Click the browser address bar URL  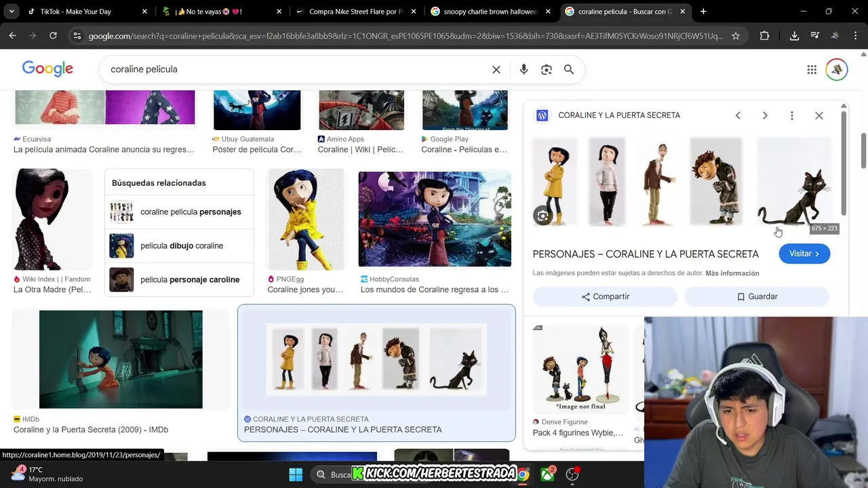click(x=406, y=36)
